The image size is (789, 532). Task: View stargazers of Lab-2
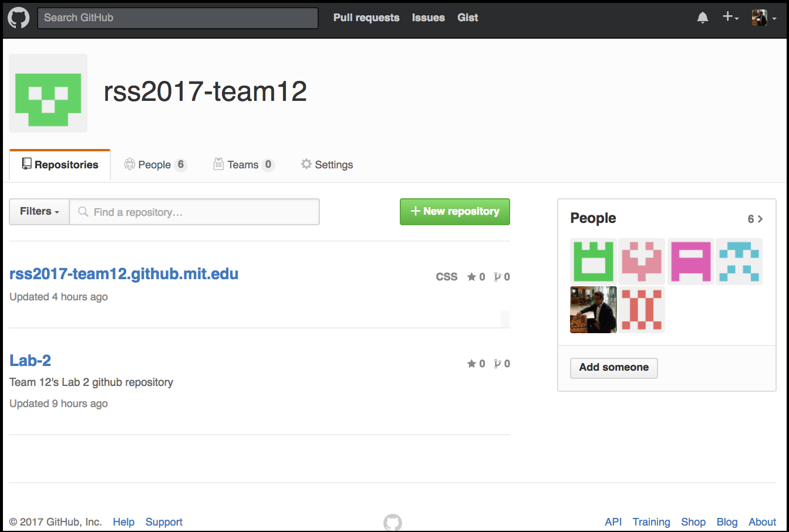(x=476, y=364)
